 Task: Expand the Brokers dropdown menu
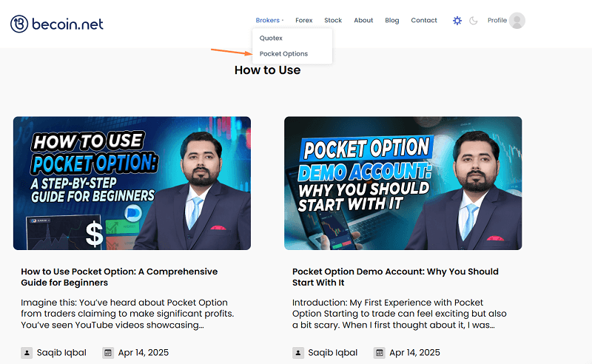click(x=269, y=21)
